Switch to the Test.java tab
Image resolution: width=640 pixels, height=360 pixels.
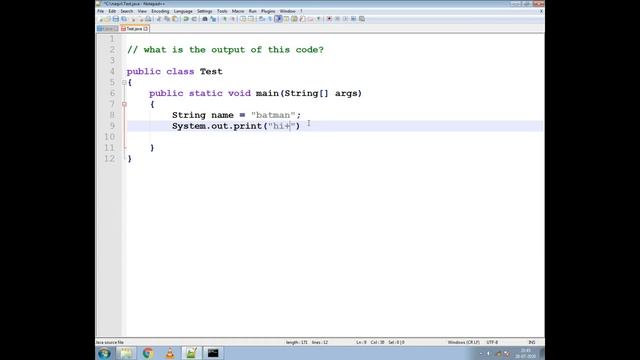click(134, 29)
